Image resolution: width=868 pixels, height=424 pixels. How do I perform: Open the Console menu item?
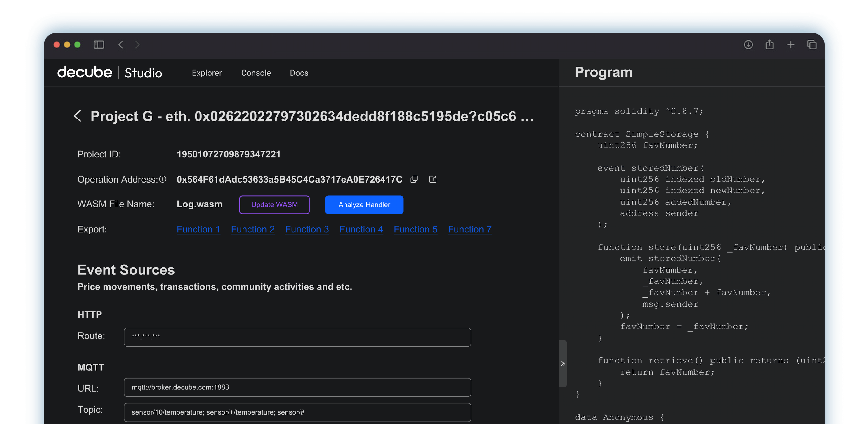pyautogui.click(x=256, y=73)
